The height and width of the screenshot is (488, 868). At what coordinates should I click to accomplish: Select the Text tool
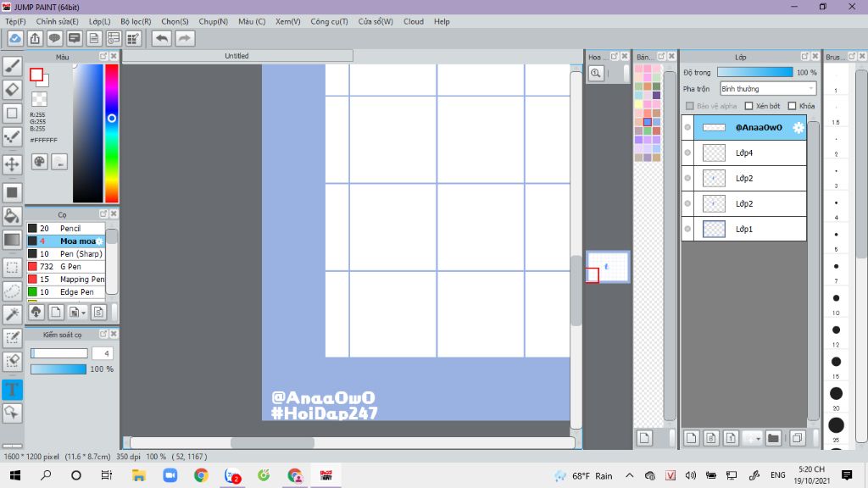pos(12,390)
